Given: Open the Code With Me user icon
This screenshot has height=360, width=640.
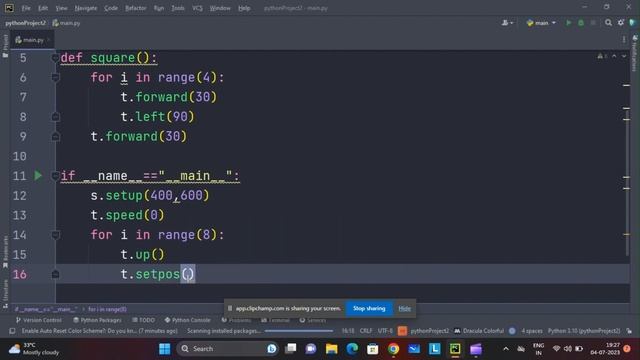Looking at the screenshot, I should pyautogui.click(x=507, y=23).
